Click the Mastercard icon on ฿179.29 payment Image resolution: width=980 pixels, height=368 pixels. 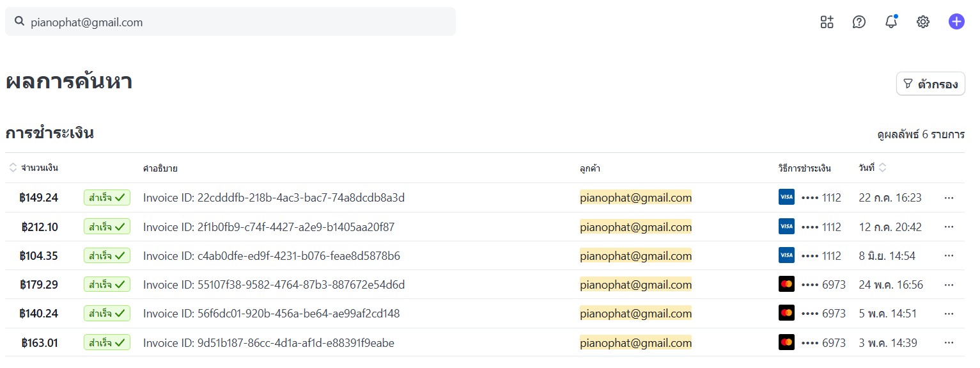coord(786,285)
